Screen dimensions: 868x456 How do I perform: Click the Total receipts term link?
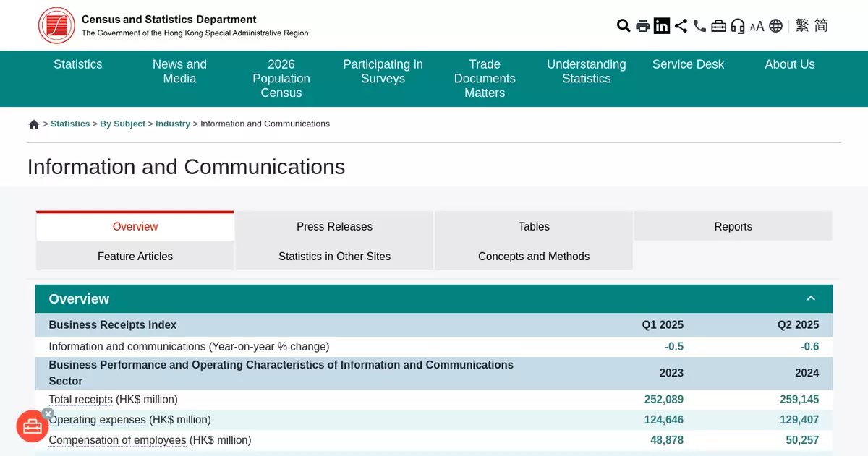coord(80,400)
